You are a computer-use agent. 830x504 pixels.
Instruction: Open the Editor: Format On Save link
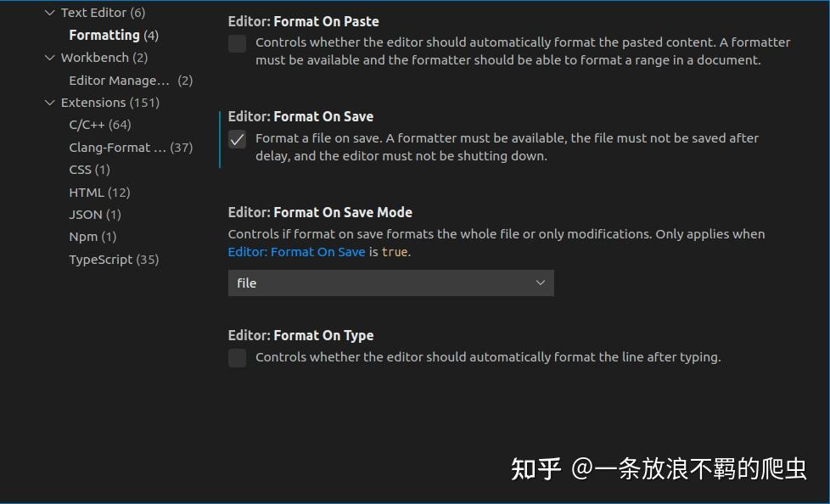coord(295,251)
